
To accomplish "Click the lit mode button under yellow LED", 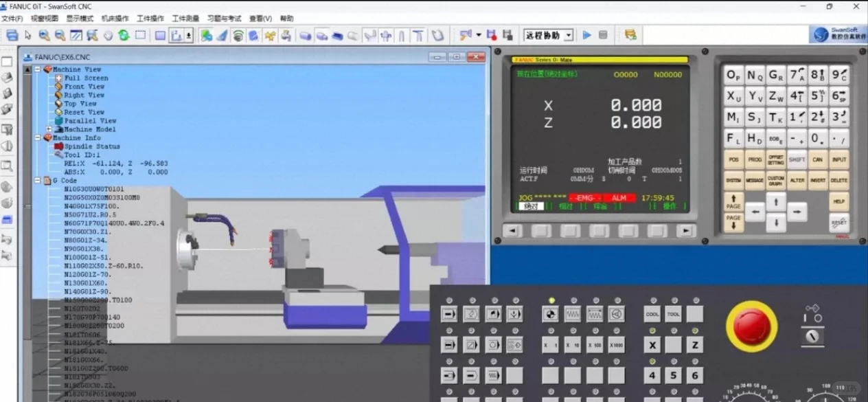I will (x=551, y=314).
